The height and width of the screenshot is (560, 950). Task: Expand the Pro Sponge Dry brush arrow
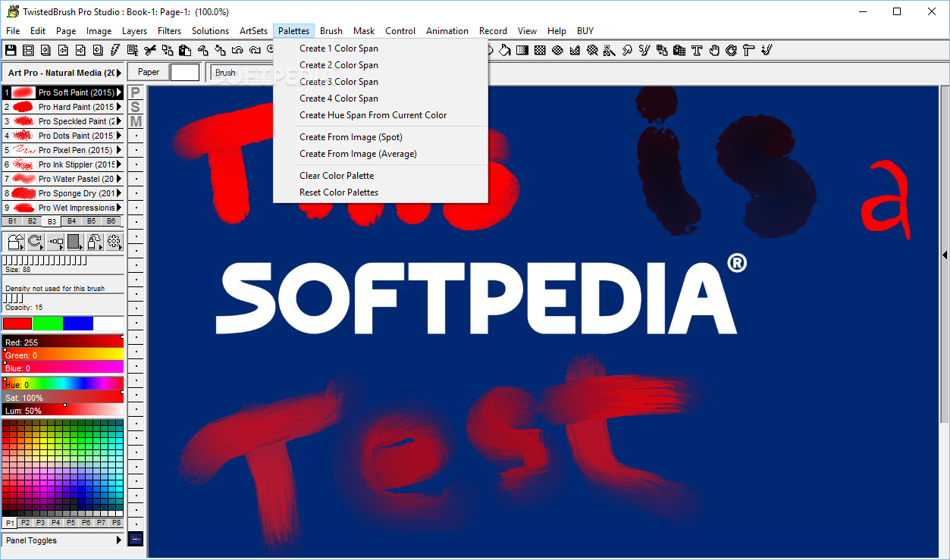click(x=119, y=193)
